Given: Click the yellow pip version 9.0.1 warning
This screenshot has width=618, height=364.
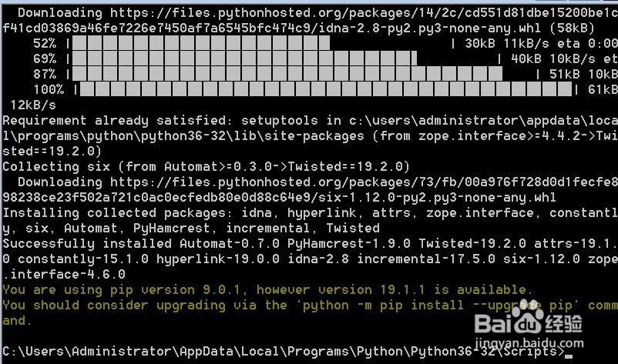Looking at the screenshot, I should point(267,290).
